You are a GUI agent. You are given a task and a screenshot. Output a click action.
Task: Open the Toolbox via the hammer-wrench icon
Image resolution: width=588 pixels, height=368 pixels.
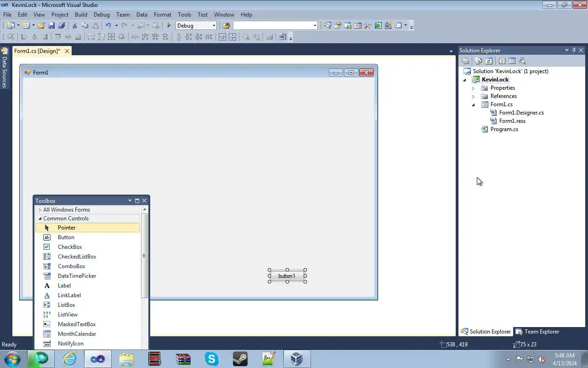368,26
